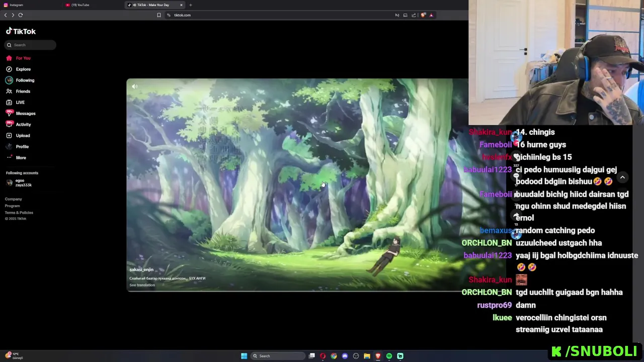Open OBS Studio from the taskbar
The width and height of the screenshot is (644, 362).
[356, 356]
